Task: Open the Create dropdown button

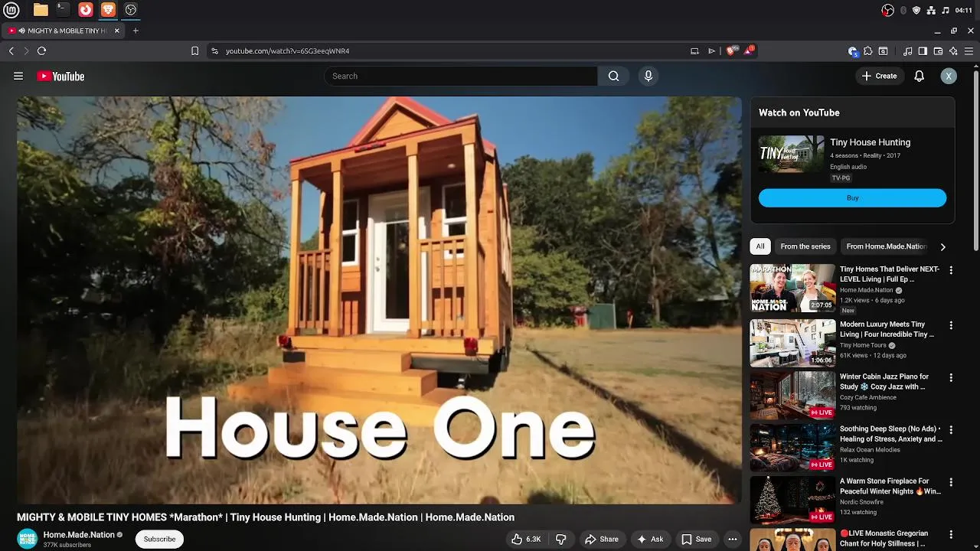Action: pyautogui.click(x=879, y=76)
